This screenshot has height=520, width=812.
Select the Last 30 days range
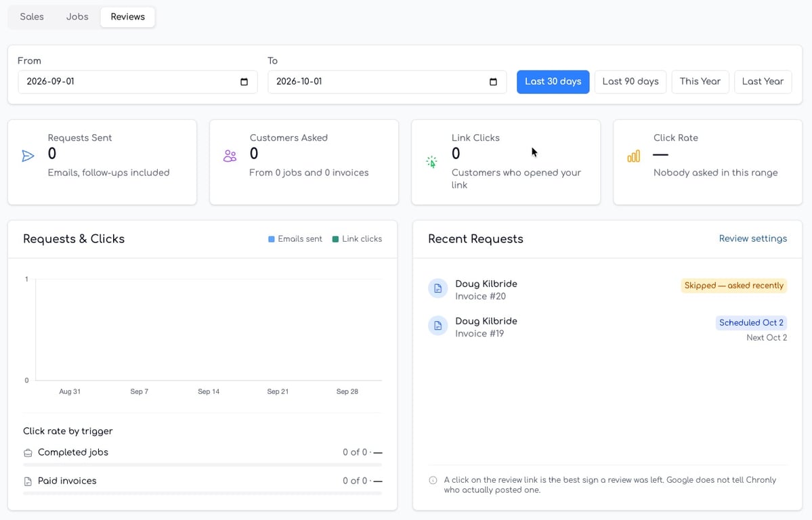(x=553, y=82)
